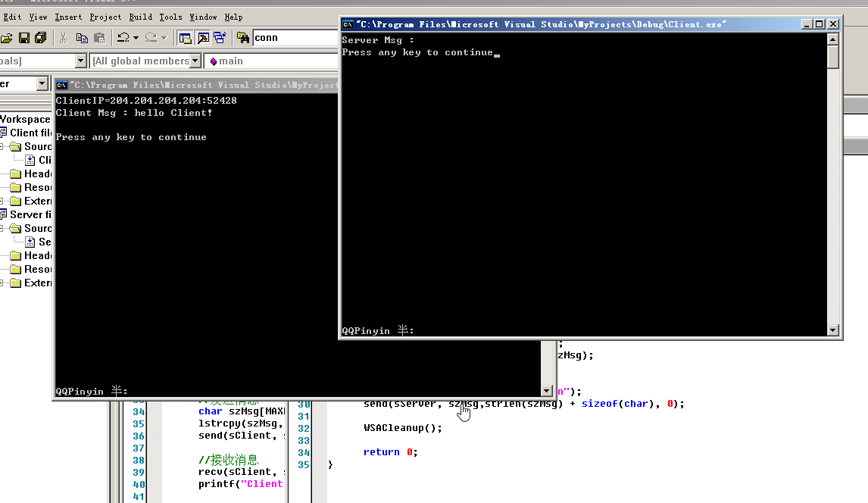Open the Undo history dropdown arrow

pyautogui.click(x=136, y=38)
